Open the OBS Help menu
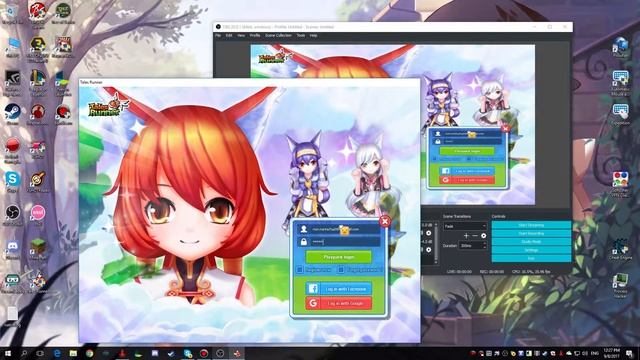640x360 pixels. click(x=313, y=36)
